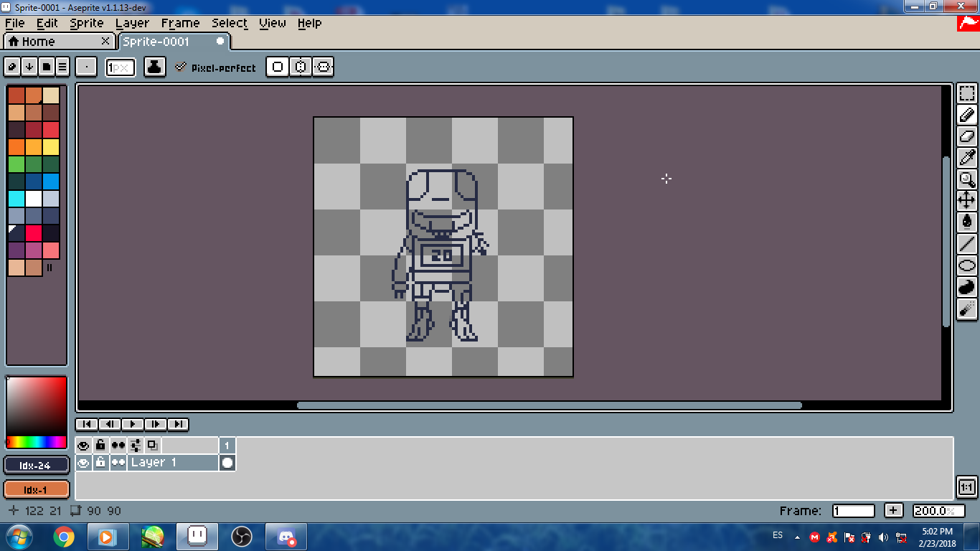Open Google Chrome from the taskbar
Screen dimensions: 980x551
point(64,537)
